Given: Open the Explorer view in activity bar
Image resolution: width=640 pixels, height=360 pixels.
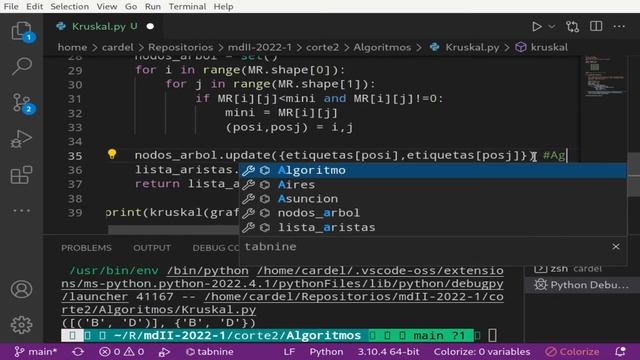Looking at the screenshot, I should click(21, 31).
